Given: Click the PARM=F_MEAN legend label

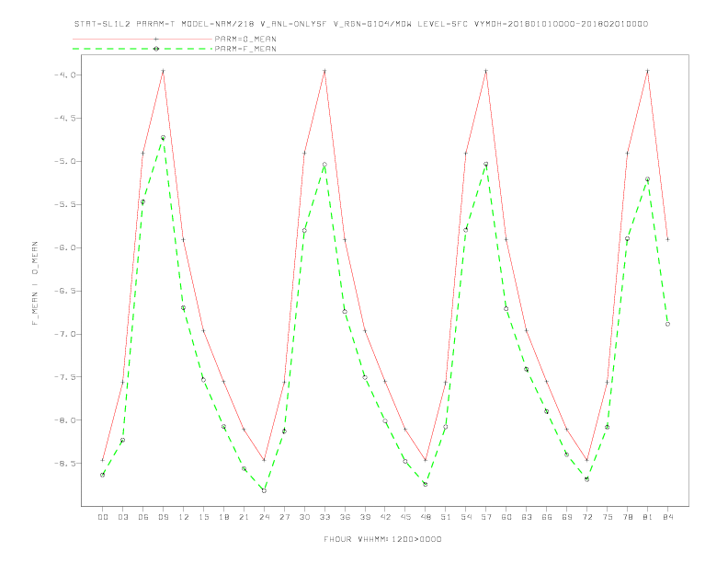Looking at the screenshot, I should (245, 49).
